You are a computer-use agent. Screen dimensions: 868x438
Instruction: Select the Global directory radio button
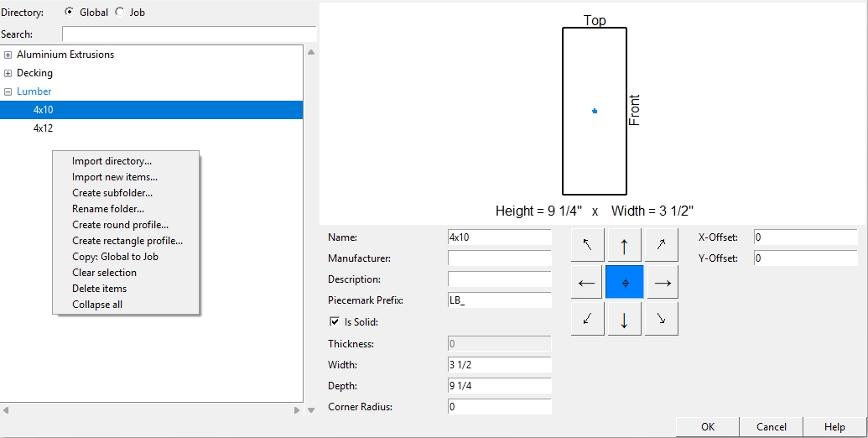[69, 13]
